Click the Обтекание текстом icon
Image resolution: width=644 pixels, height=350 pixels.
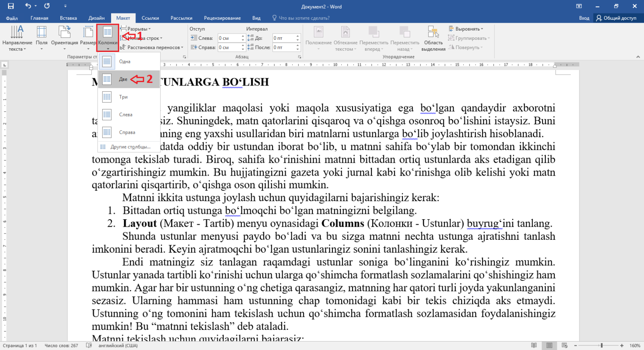pyautogui.click(x=345, y=38)
